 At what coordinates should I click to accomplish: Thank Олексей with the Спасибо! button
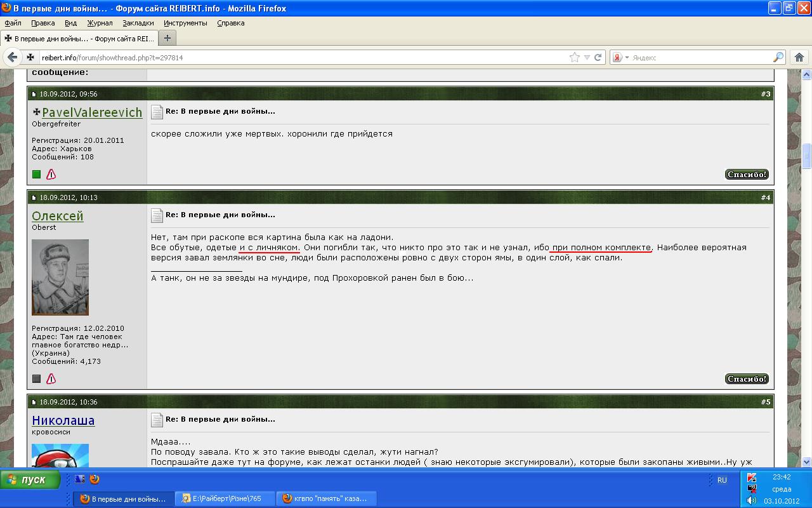747,378
